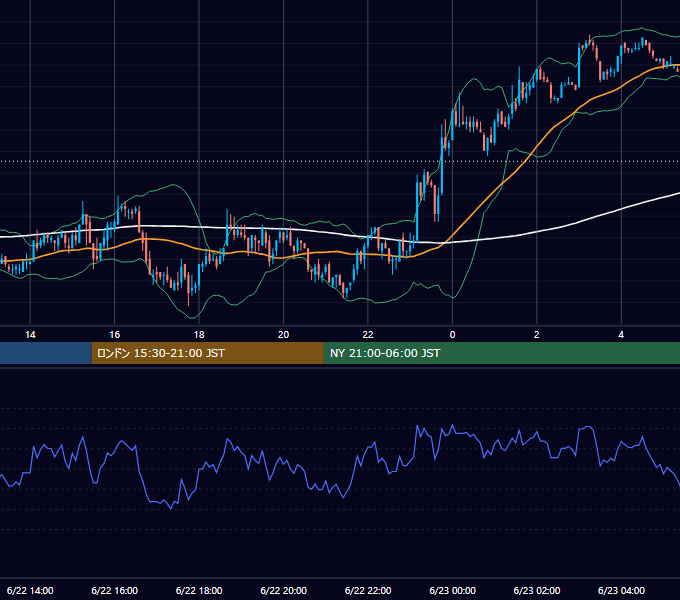680x600 pixels.
Task: Click the London session bar 15:30-21:00 JST
Action: tap(207, 353)
